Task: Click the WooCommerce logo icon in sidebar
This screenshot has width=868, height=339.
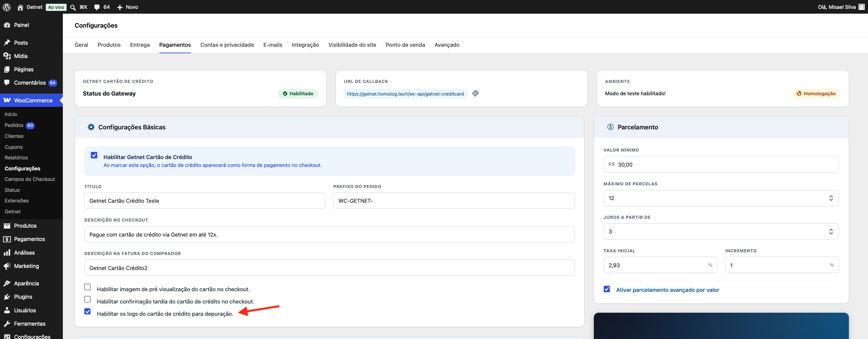Action: coord(7,100)
